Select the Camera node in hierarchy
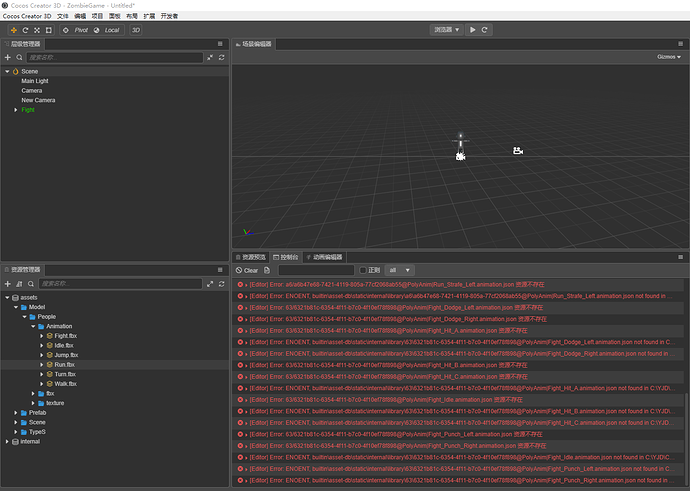The width and height of the screenshot is (690, 491). (32, 91)
